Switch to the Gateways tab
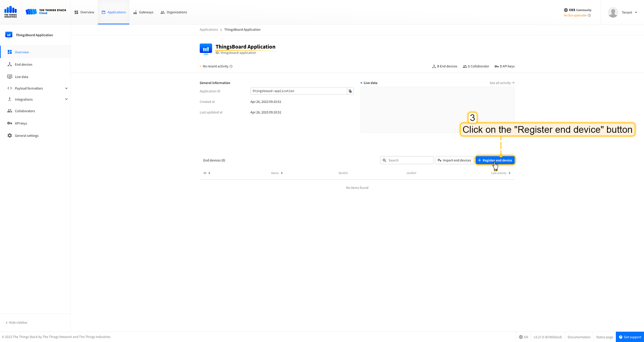The height and width of the screenshot is (342, 644). 143,12
